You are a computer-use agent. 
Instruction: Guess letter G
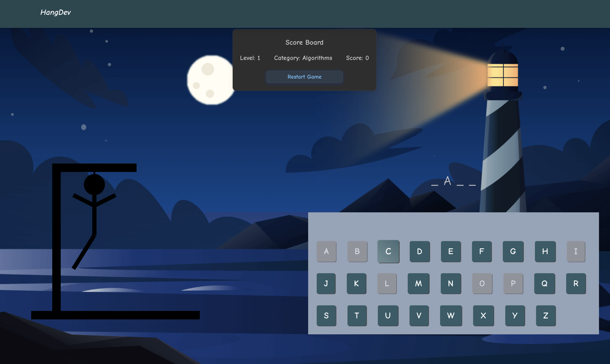513,251
